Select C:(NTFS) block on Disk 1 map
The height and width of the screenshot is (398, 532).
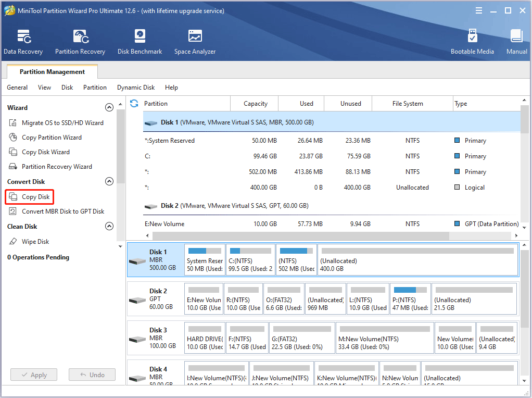251,260
